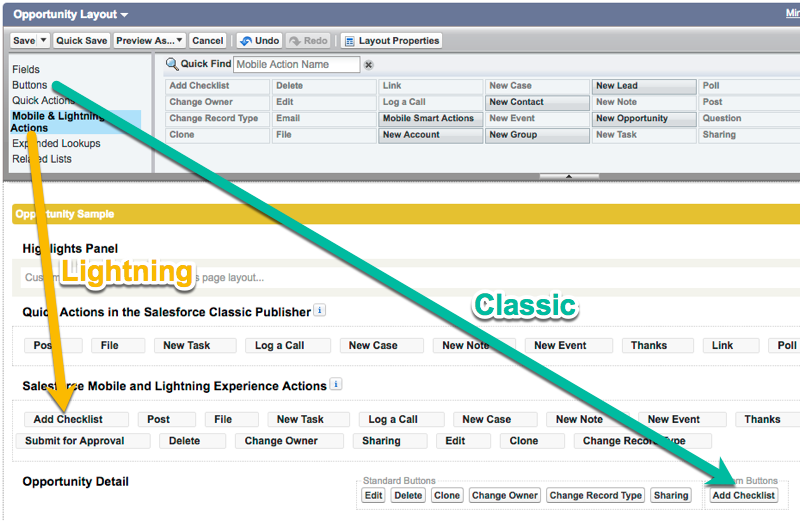Select New Group palette item
This screenshot has height=521, width=800.
pos(537,135)
